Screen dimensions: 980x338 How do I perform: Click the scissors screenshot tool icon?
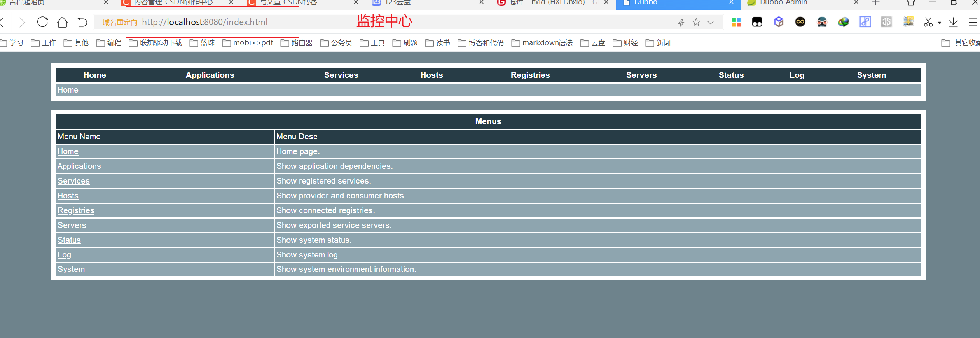point(928,22)
